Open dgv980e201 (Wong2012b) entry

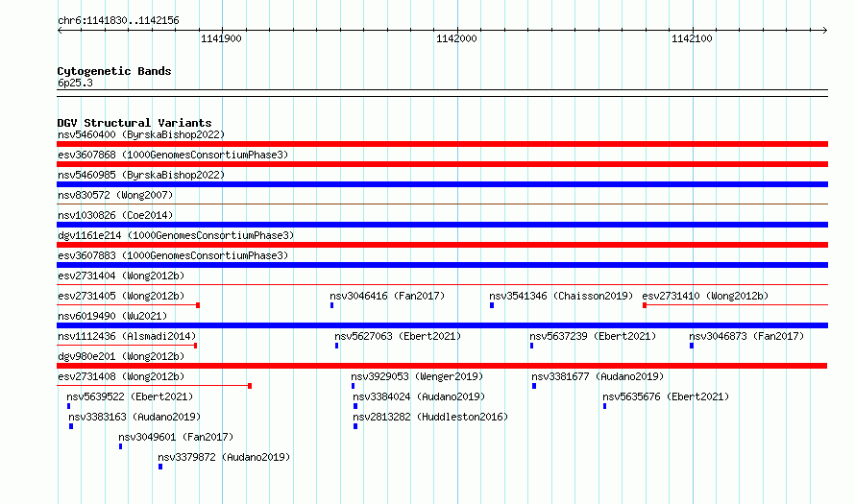click(x=121, y=356)
